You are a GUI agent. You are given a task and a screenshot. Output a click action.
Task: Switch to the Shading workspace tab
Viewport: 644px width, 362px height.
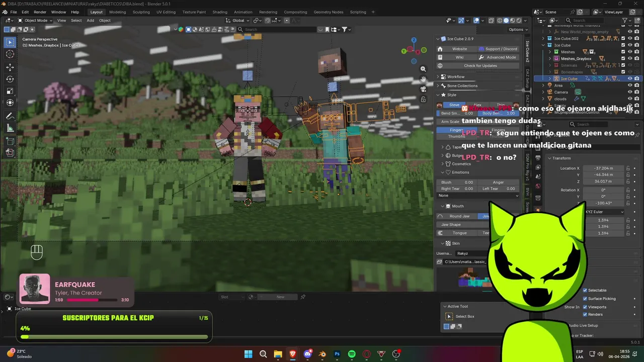click(219, 12)
